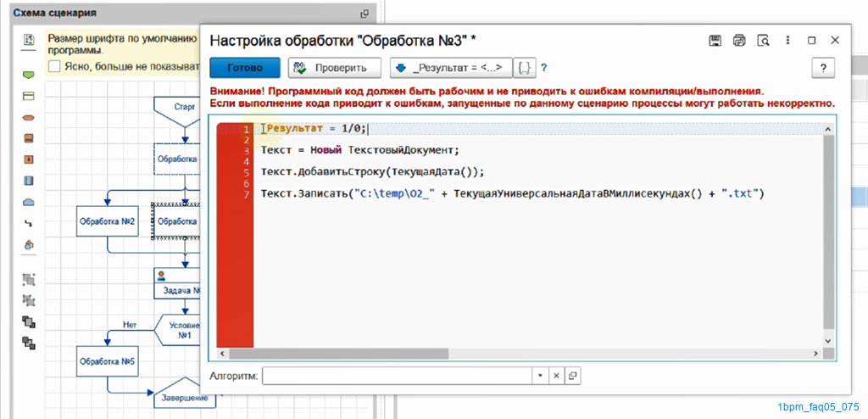
Task: Click the horizontal scrollbar thumb in editor
Action: point(338,354)
